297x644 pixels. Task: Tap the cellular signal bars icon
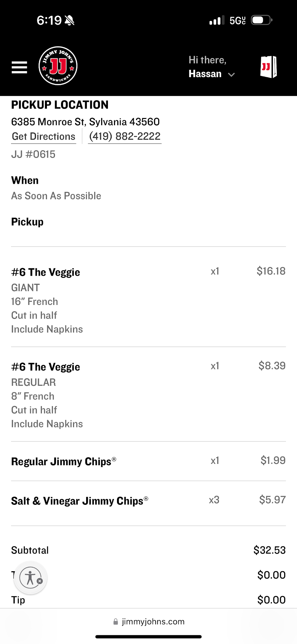click(x=217, y=20)
